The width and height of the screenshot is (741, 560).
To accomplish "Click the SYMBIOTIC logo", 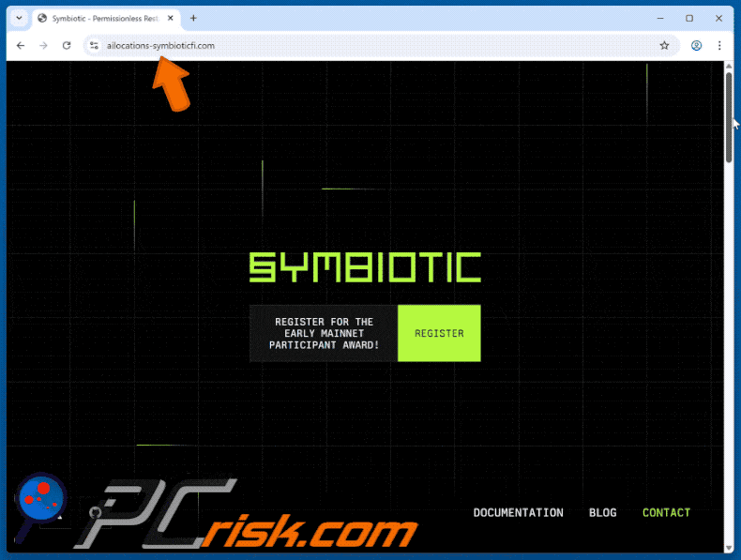I will pos(365,267).
